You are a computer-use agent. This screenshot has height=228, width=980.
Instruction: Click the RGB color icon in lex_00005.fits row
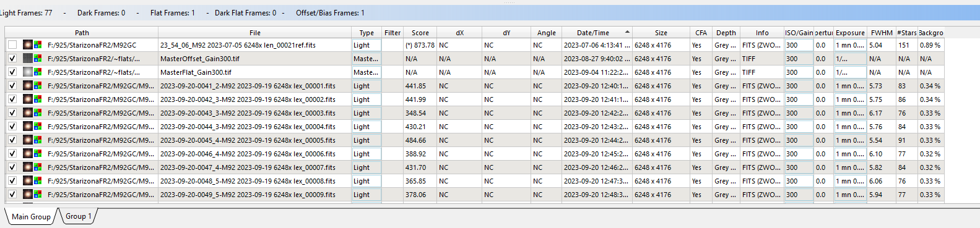tap(38, 140)
